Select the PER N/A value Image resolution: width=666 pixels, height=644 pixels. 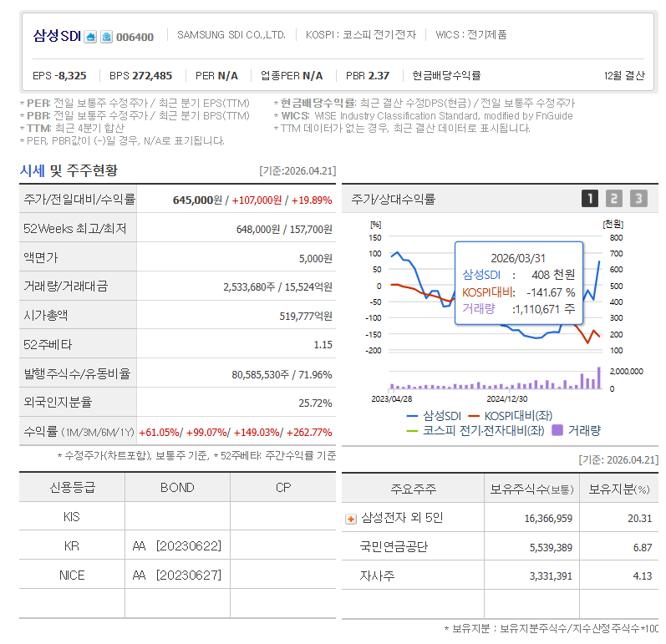point(216,75)
